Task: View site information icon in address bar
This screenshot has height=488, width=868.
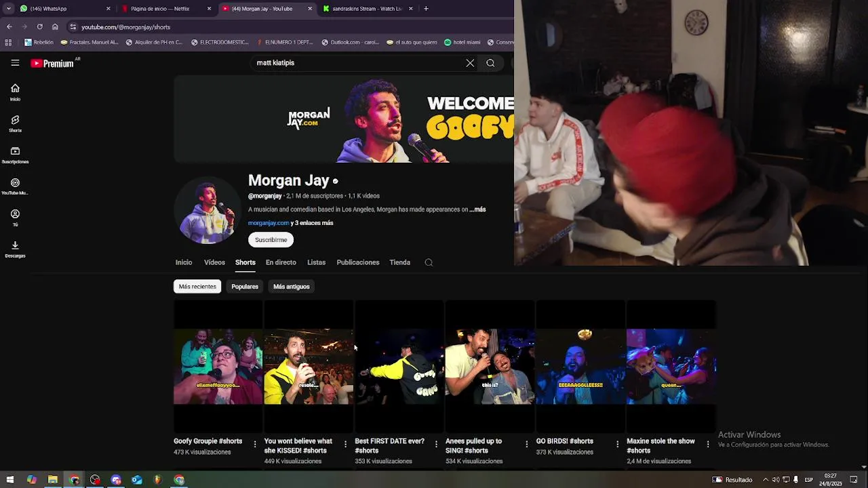Action: [73, 26]
